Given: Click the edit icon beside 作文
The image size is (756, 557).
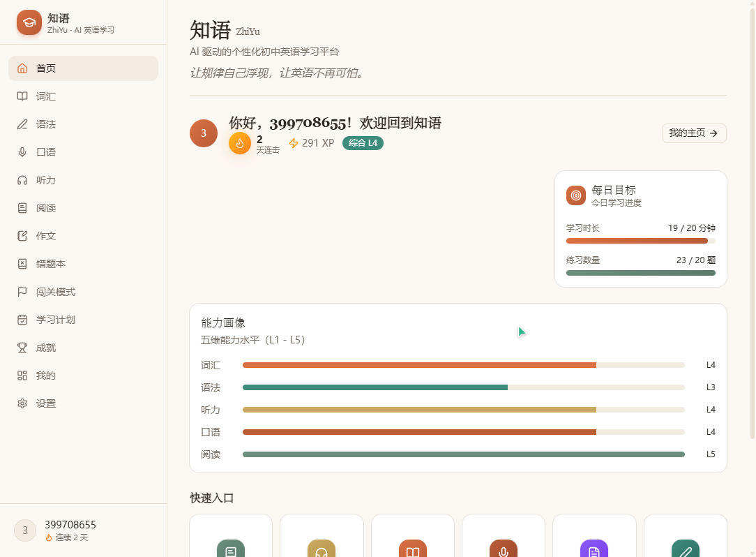Looking at the screenshot, I should (x=22, y=236).
